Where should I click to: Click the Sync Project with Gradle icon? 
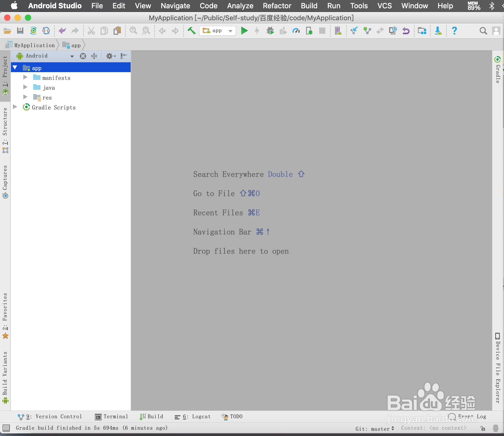pyautogui.click(x=33, y=31)
